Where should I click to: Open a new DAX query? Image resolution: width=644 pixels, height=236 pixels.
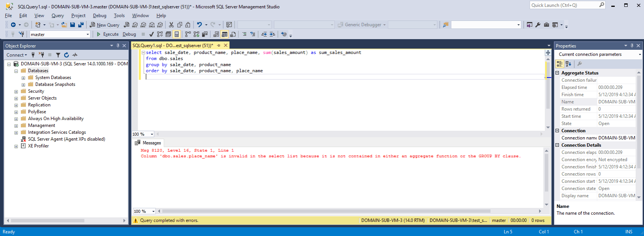click(x=160, y=25)
